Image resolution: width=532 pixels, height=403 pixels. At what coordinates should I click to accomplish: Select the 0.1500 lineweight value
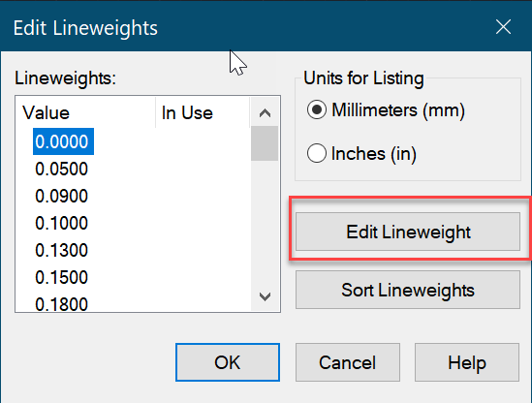[x=61, y=277]
